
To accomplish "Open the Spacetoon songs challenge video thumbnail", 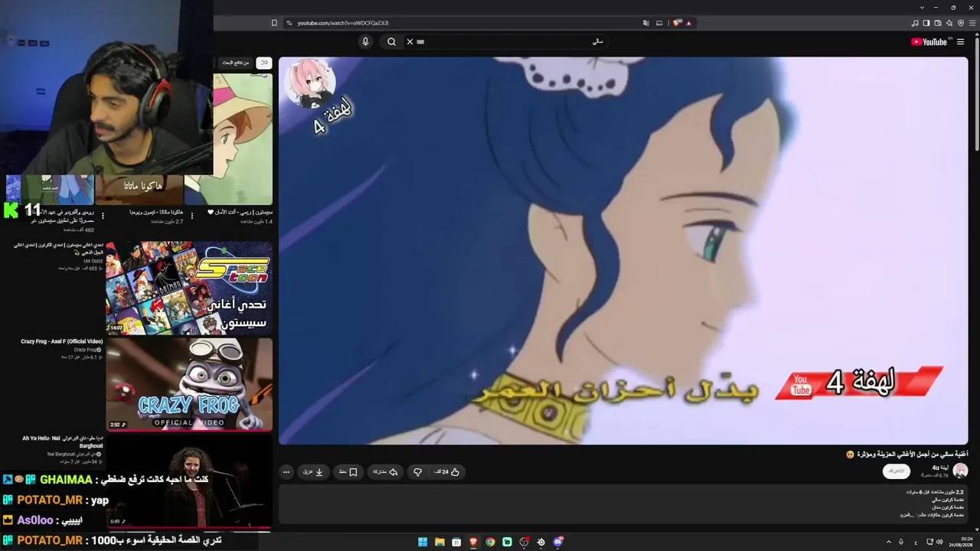I will click(x=189, y=288).
